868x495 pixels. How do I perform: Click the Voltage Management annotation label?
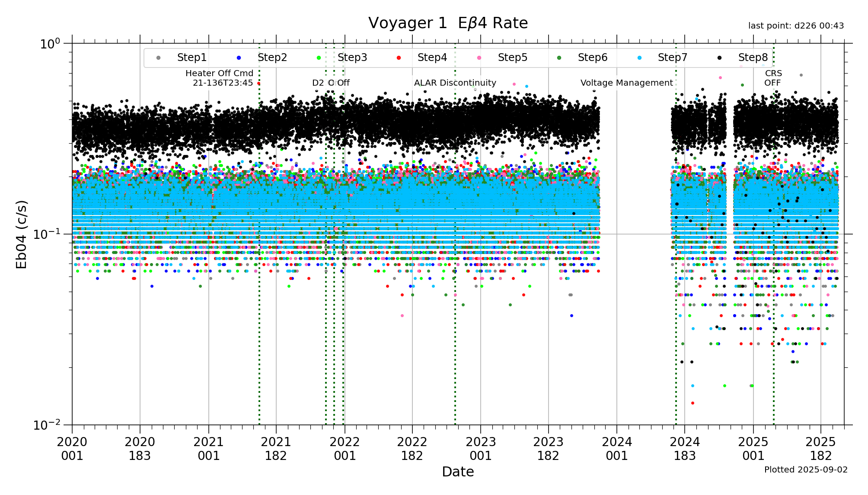tap(626, 83)
